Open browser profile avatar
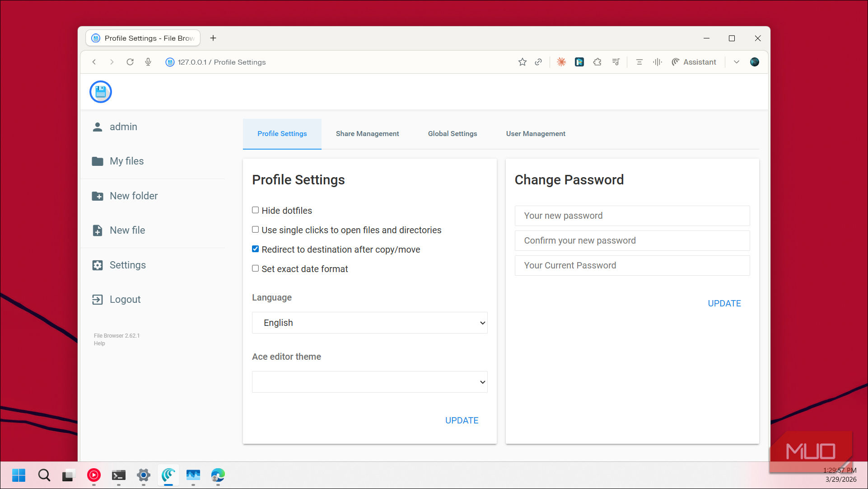The image size is (868, 489). point(755,62)
